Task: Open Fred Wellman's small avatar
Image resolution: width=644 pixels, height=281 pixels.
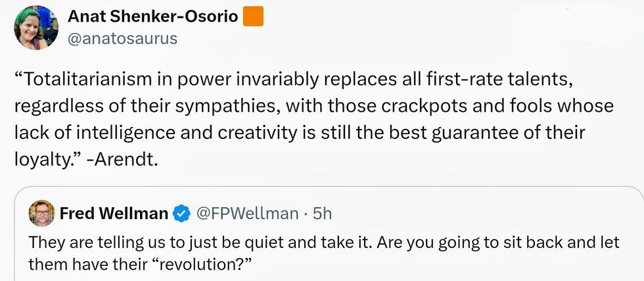Action: (x=41, y=213)
